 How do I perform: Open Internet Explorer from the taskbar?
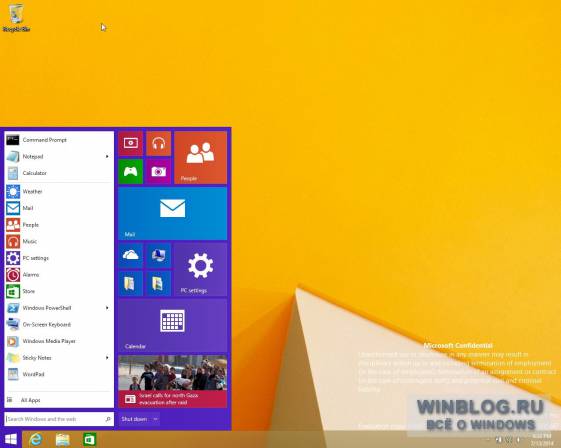pyautogui.click(x=35, y=439)
